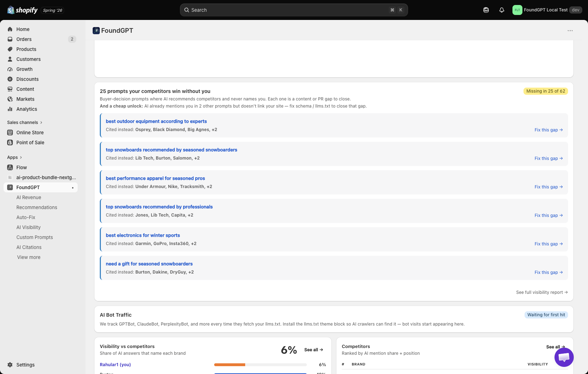Image resolution: width=588 pixels, height=374 pixels.
Task: Open Settings in sidebar
Action: (x=41, y=365)
